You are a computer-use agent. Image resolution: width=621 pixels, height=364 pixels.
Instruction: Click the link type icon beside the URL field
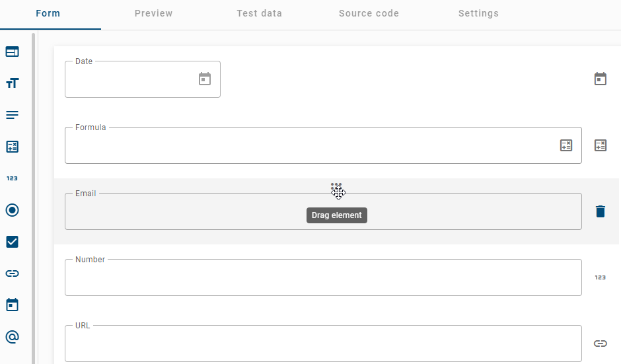click(601, 344)
